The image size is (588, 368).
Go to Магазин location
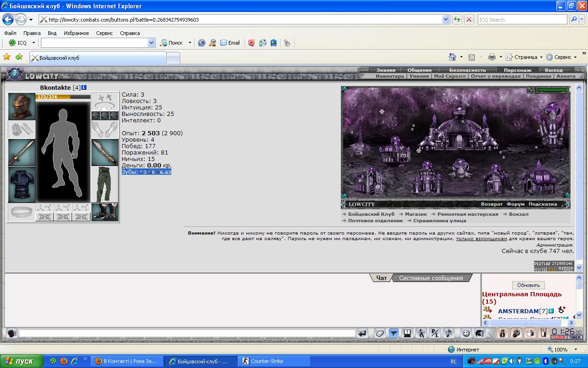click(x=416, y=214)
